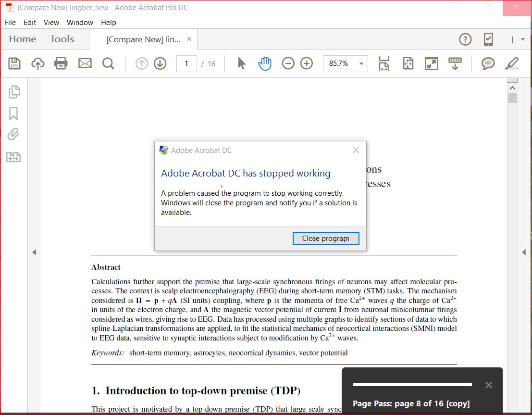The height and width of the screenshot is (415, 532).
Task: Switch to the Tools tab
Action: pyautogui.click(x=62, y=39)
